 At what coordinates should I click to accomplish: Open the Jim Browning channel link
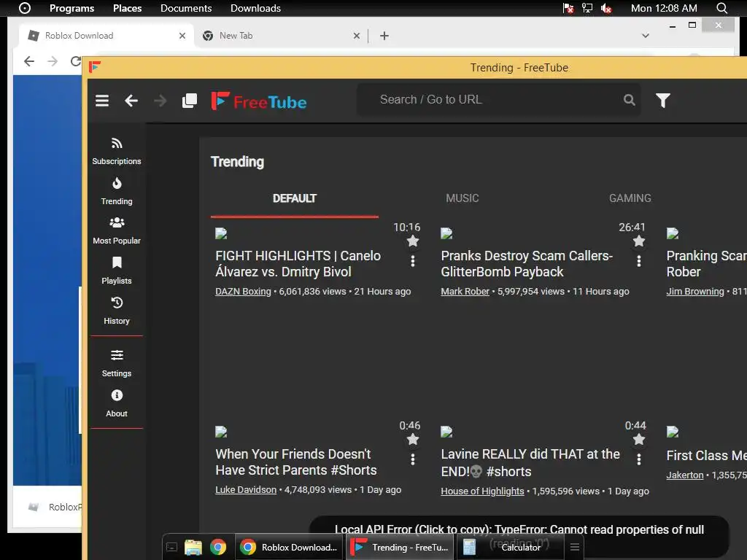click(x=695, y=292)
